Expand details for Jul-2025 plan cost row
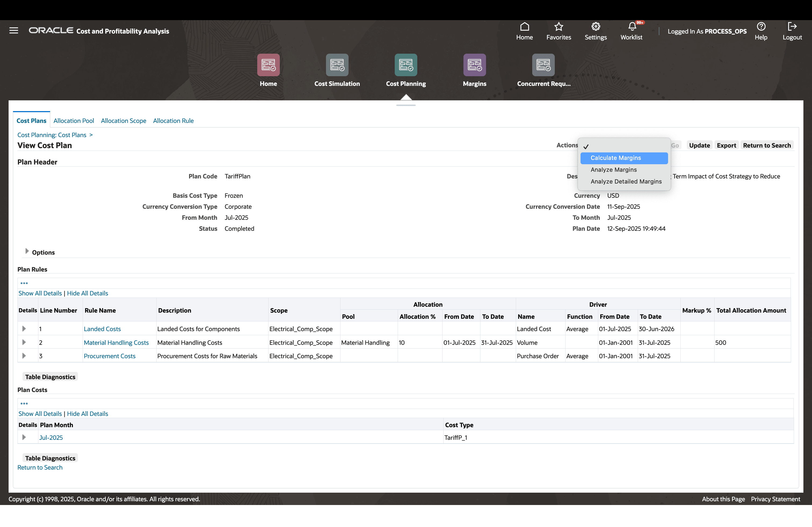The image size is (812, 527). (x=24, y=437)
